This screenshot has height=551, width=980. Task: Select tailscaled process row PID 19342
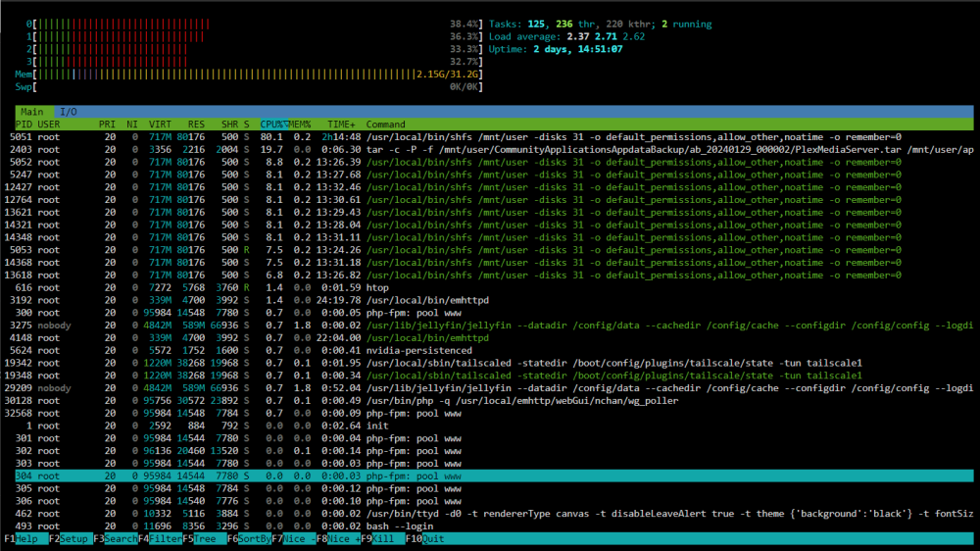(x=490, y=363)
